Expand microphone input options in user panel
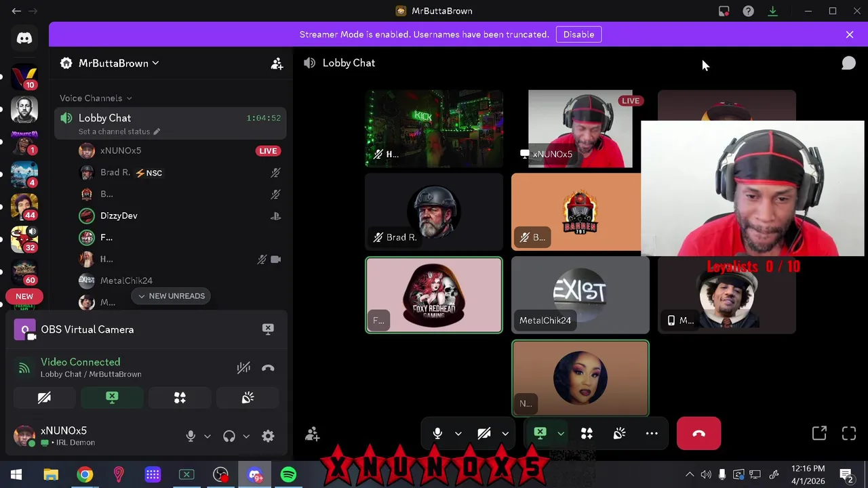 click(207, 436)
